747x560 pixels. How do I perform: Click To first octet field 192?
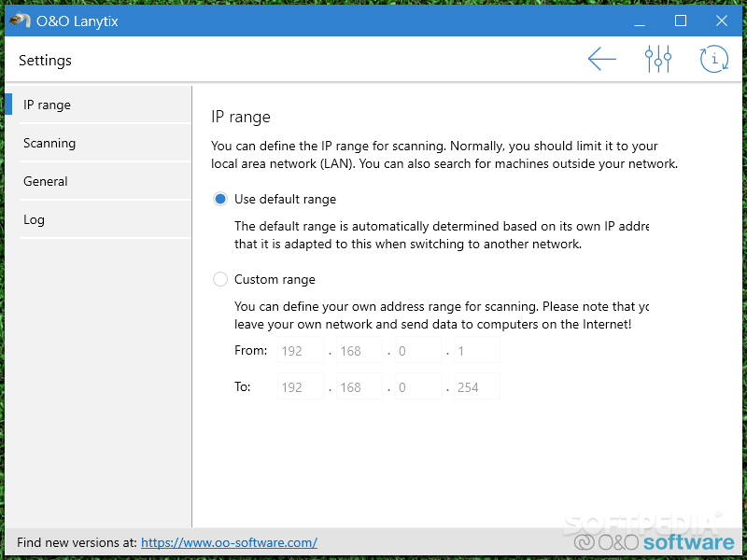pyautogui.click(x=301, y=386)
